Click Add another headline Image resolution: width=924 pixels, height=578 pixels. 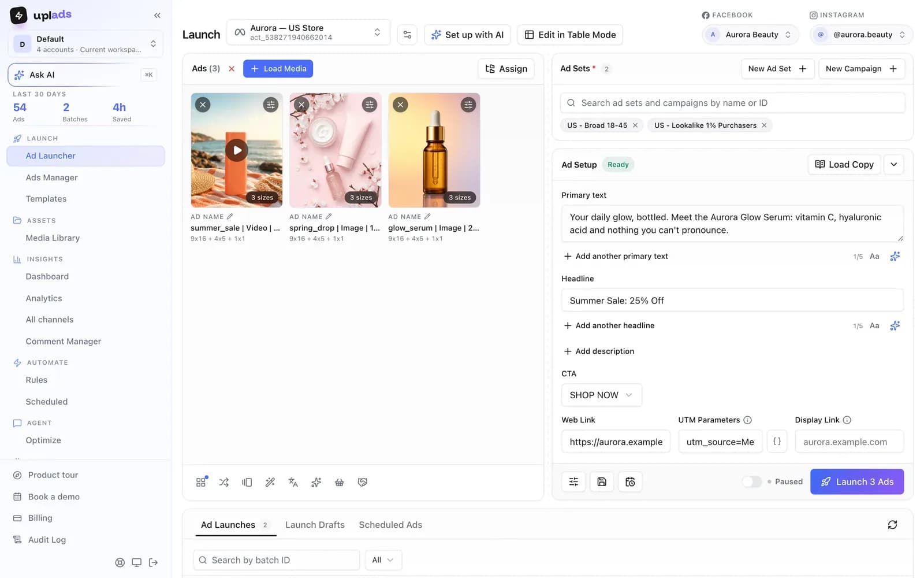(x=609, y=325)
